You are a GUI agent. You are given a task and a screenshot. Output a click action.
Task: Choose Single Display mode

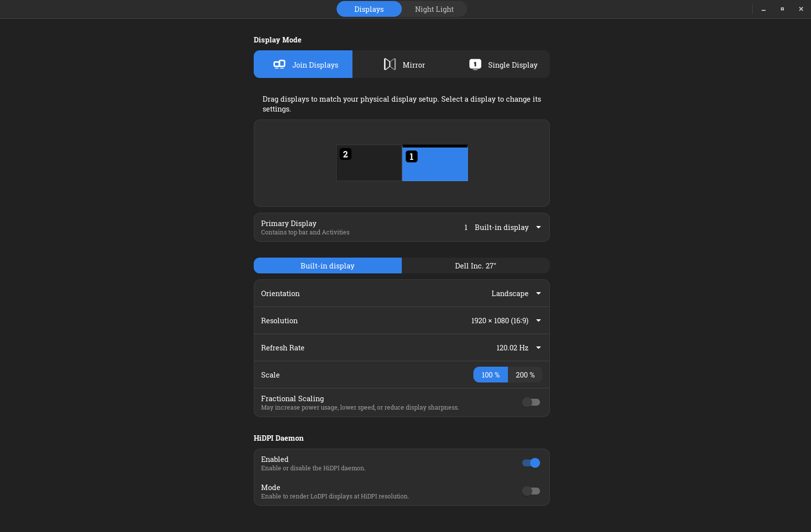point(503,64)
